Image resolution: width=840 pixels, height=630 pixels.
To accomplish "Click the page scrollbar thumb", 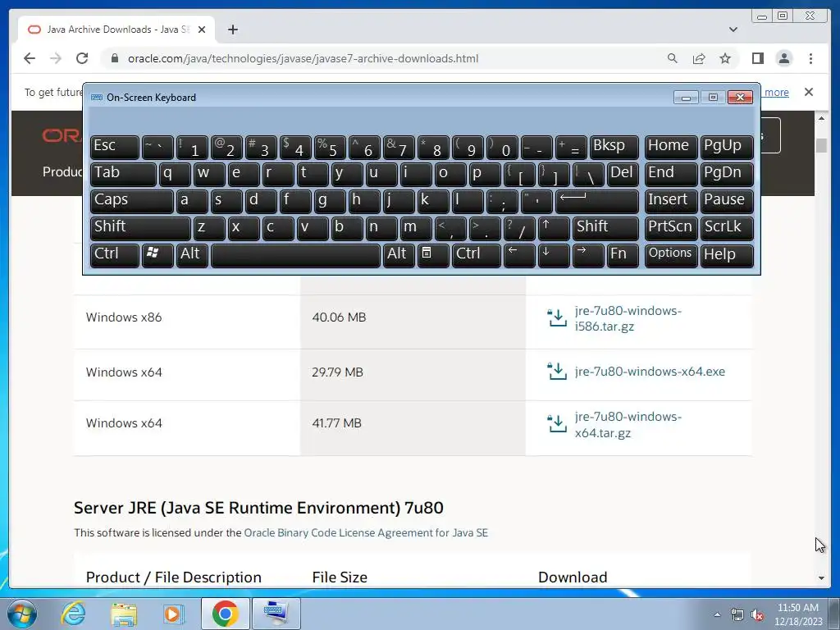I will click(821, 145).
